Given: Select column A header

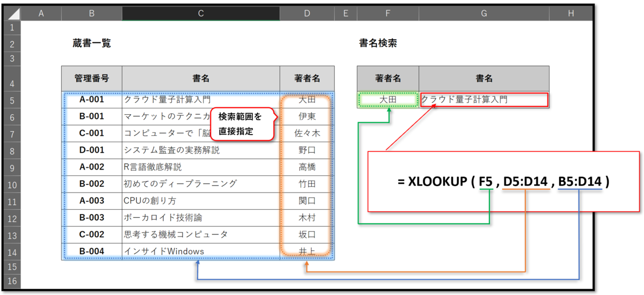Looking at the screenshot, I should coord(41,13).
